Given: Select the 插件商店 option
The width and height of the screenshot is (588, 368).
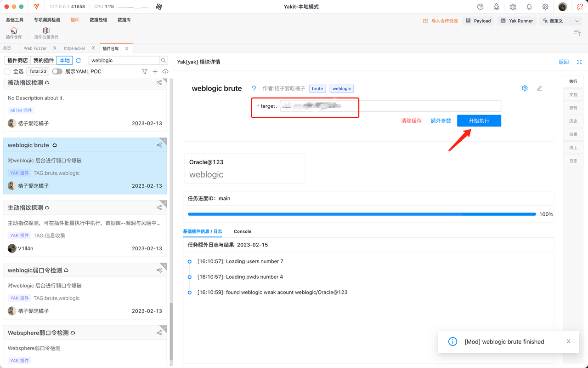Looking at the screenshot, I should [x=18, y=60].
